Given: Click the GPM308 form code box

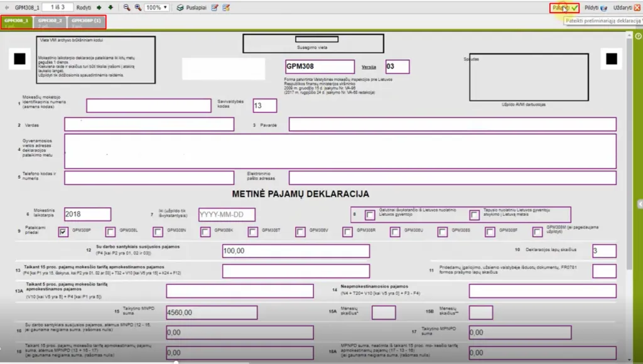Looking at the screenshot, I should tap(320, 67).
